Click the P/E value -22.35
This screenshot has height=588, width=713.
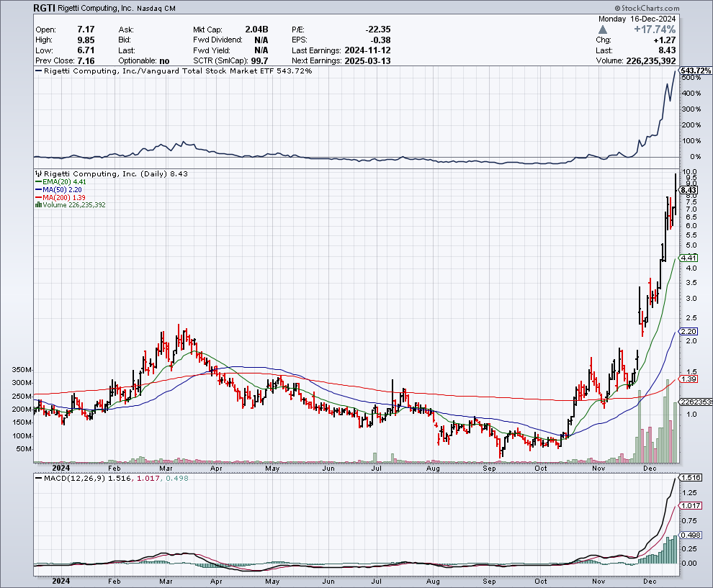[x=378, y=30]
